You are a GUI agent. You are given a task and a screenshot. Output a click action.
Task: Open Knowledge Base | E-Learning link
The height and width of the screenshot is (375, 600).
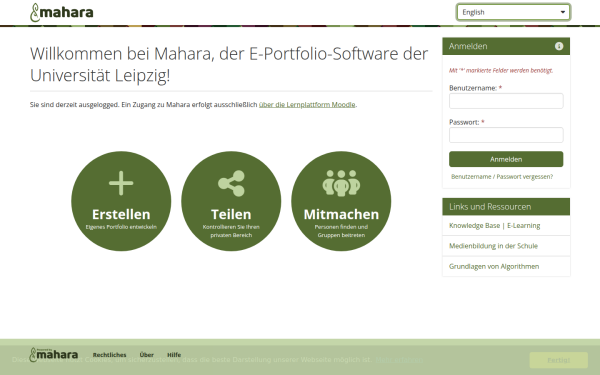click(494, 226)
